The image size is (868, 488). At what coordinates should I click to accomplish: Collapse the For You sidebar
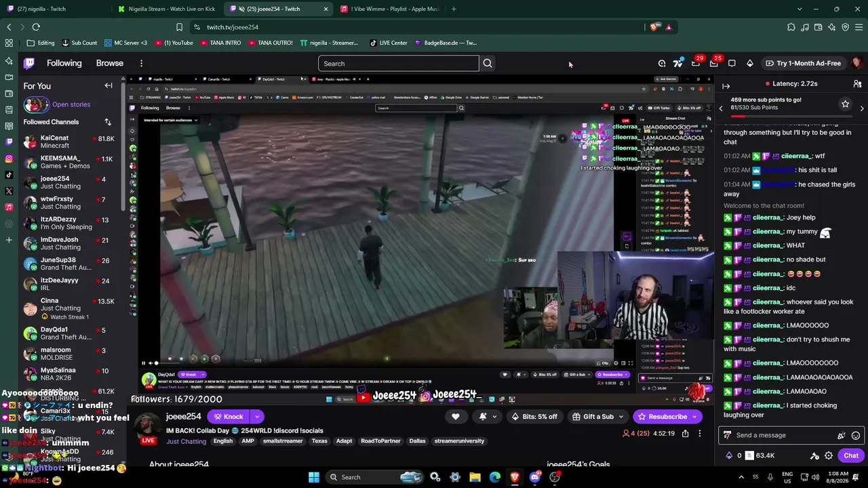pos(108,85)
